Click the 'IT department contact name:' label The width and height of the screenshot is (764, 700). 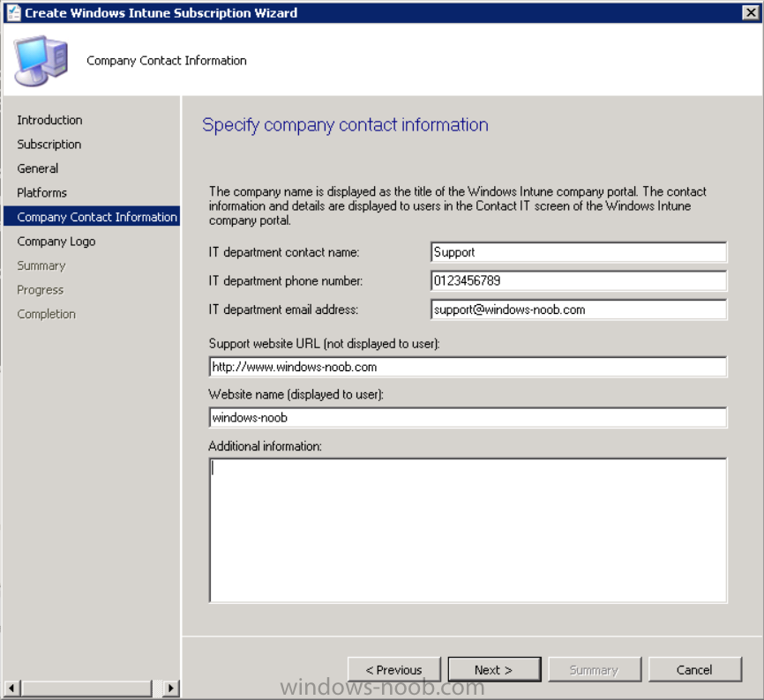click(x=284, y=253)
